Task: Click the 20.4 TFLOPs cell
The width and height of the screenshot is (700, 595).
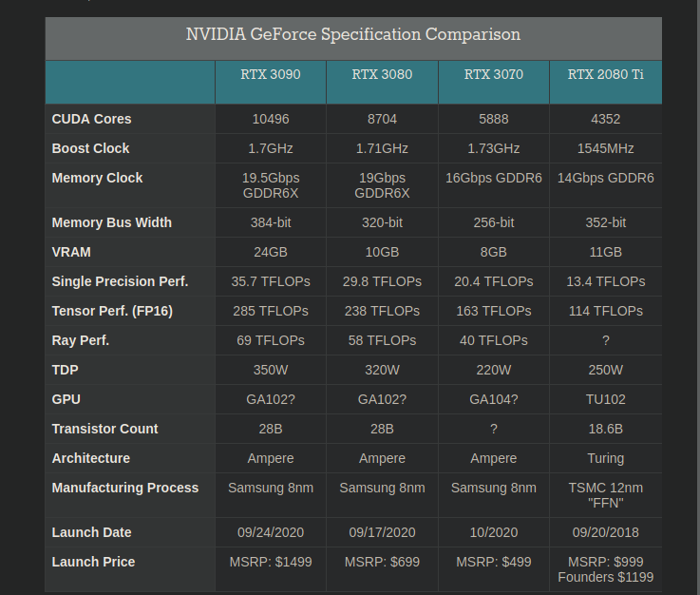Action: click(494, 281)
